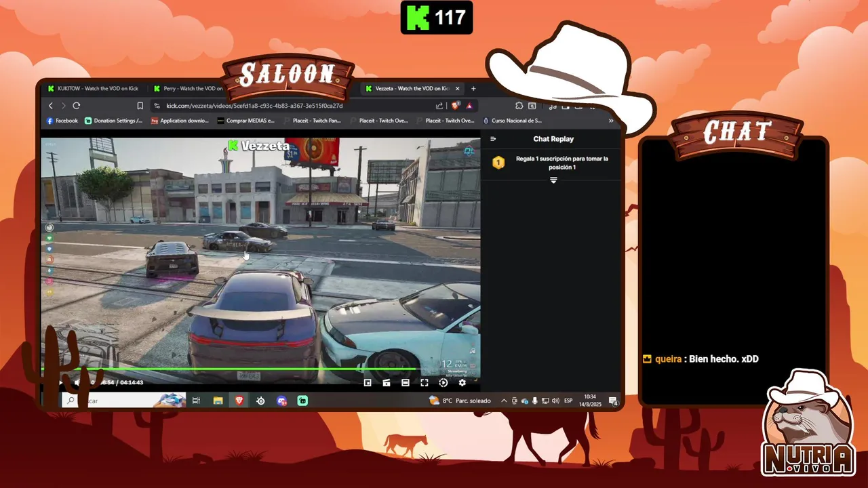The image size is (868, 488).
Task: Expand hidden bookmarks chevron
Action: (x=611, y=121)
